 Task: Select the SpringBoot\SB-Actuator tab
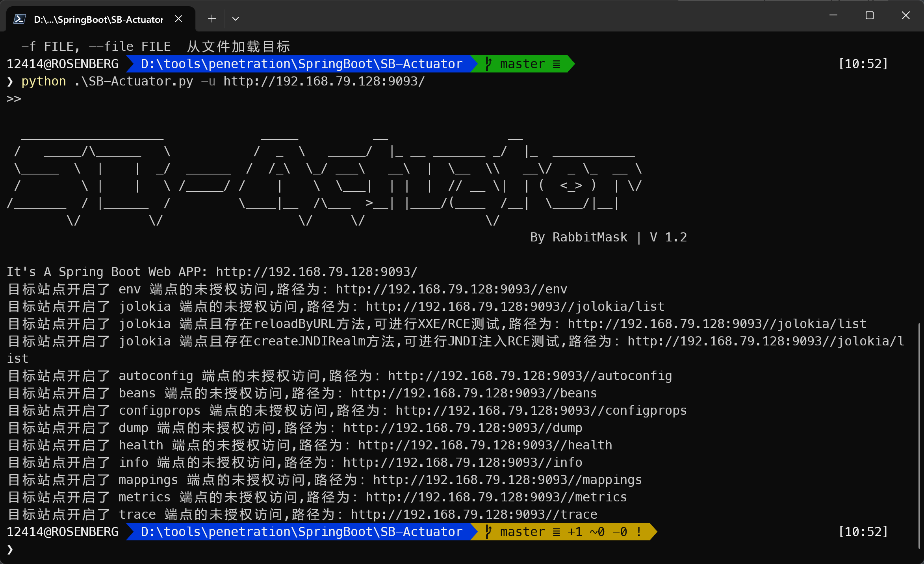tap(98, 19)
